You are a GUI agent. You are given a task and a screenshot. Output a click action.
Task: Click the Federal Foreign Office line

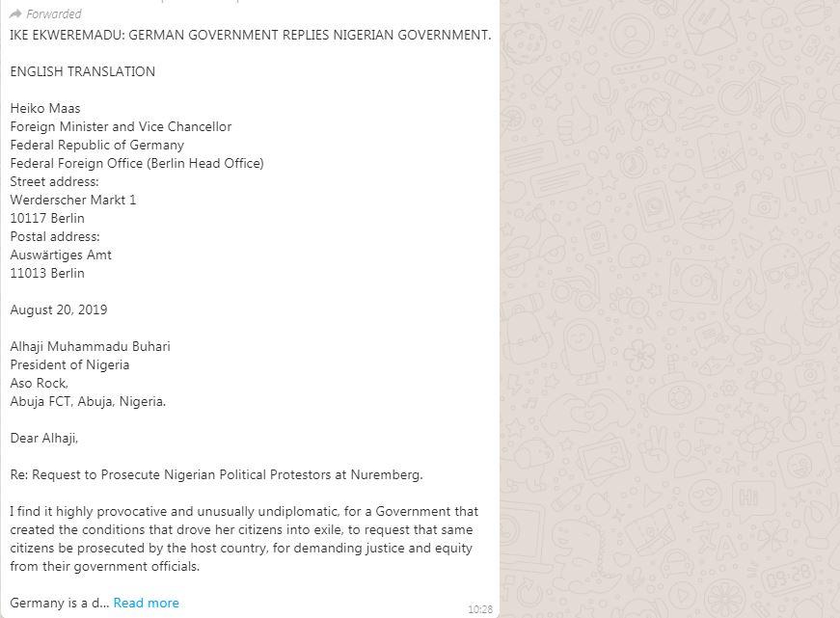(137, 163)
